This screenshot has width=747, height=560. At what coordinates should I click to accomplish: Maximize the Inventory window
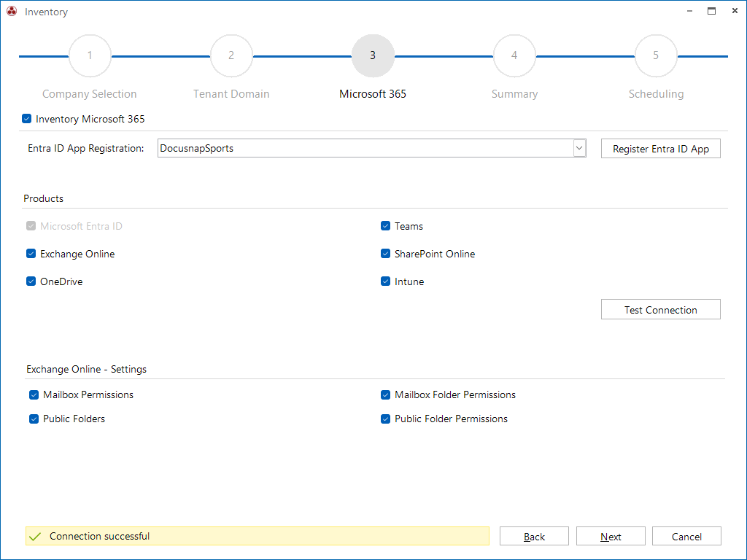click(x=711, y=11)
